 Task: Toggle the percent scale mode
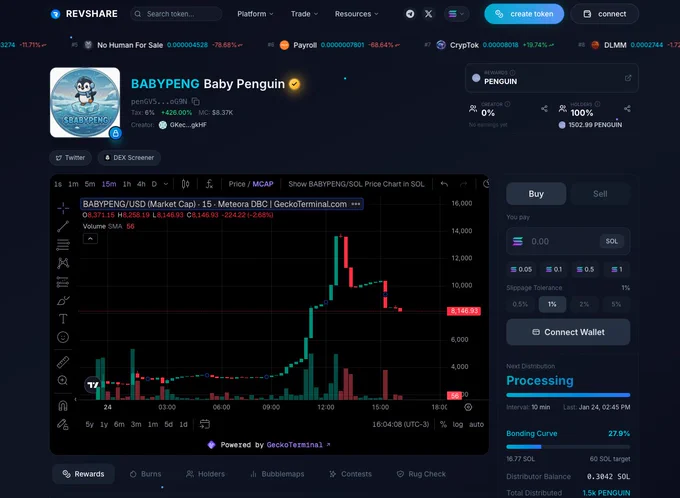pyautogui.click(x=443, y=424)
